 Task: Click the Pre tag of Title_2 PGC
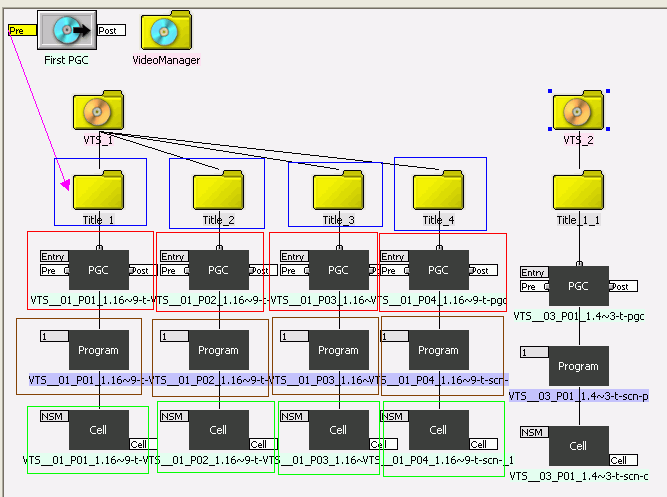[x=174, y=270]
